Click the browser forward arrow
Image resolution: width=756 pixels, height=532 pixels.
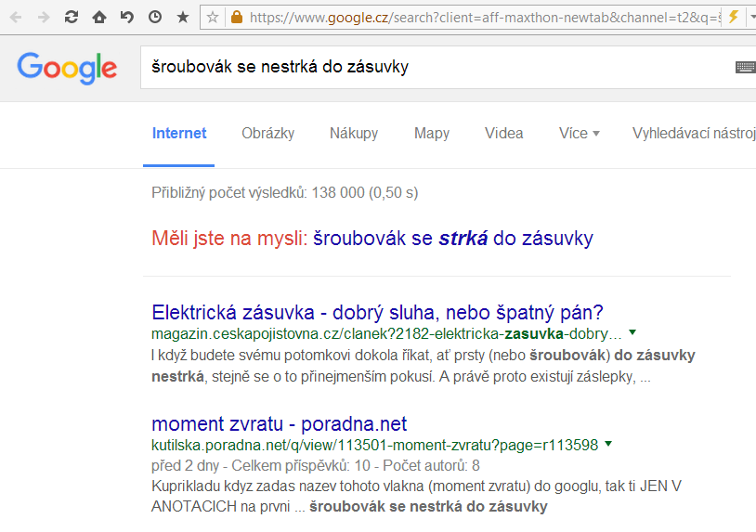tap(43, 17)
